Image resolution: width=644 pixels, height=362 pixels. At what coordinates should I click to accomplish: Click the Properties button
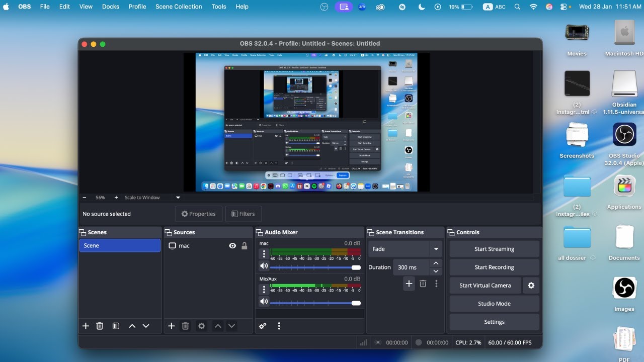(199, 214)
